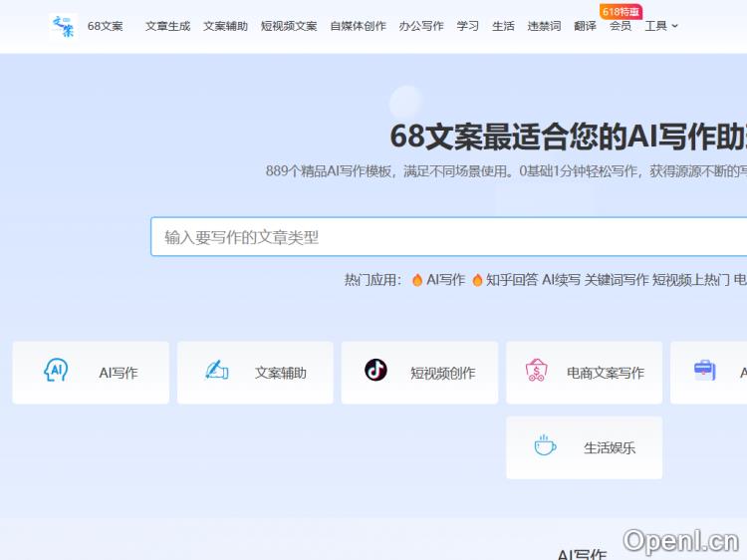Open 会员 with 618特惠 badge

(620, 26)
